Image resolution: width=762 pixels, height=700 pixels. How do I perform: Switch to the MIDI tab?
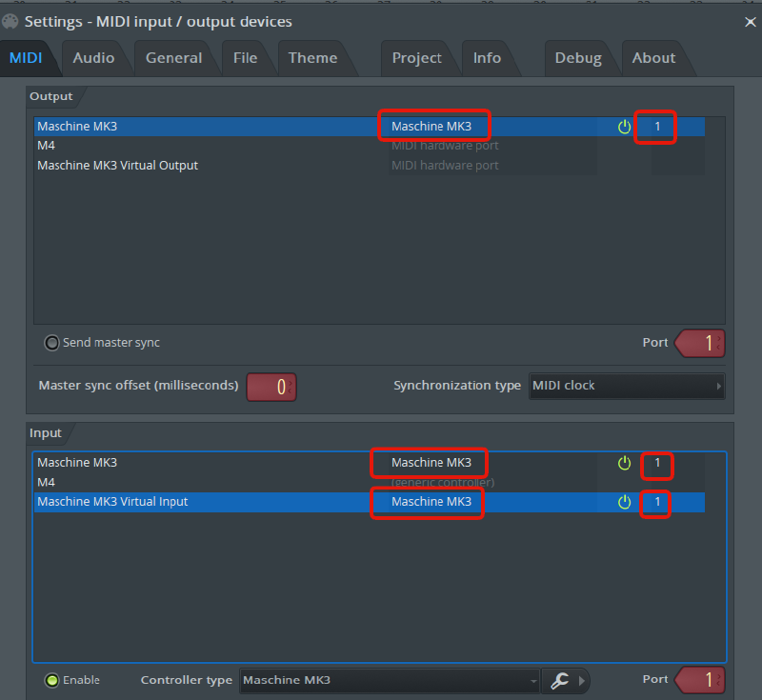coord(26,58)
